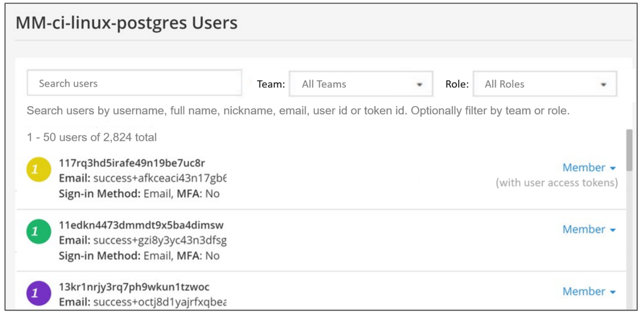The image size is (644, 316).
Task: Select username 117rq3hd5irafe49n19be7uc8r
Action: point(132,163)
